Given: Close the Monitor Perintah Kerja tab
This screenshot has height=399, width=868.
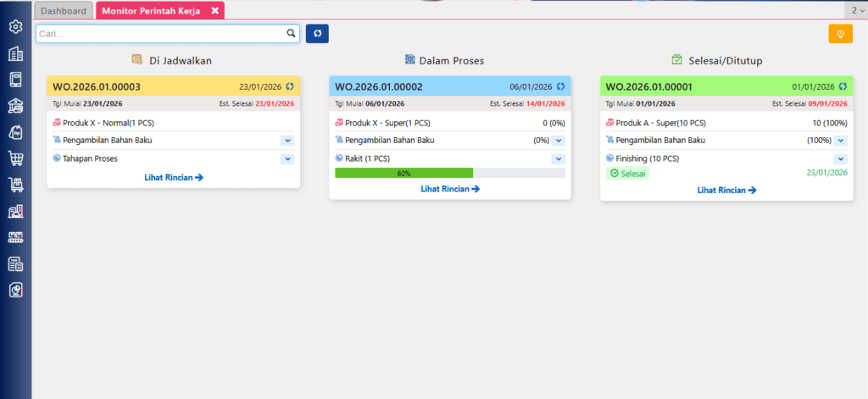Looking at the screenshot, I should point(215,11).
